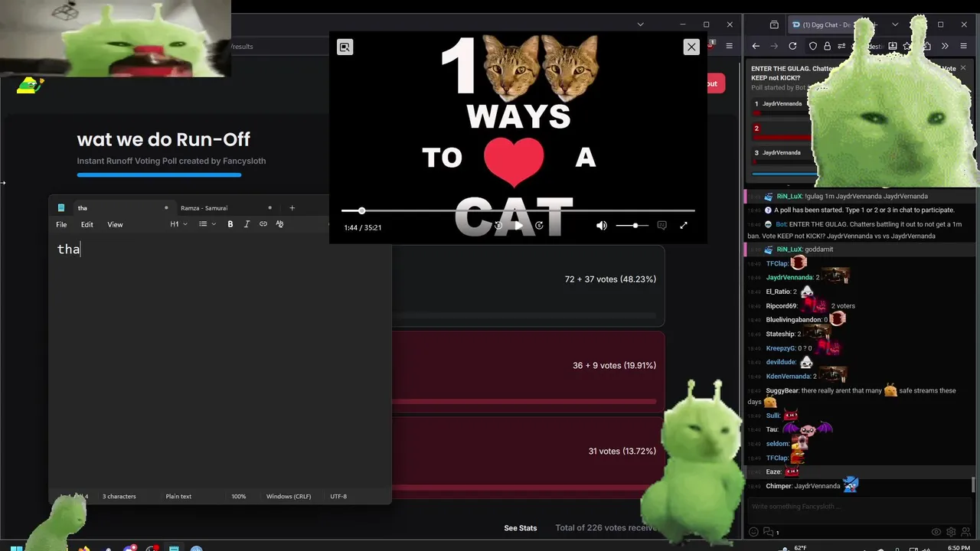
Task: Open chat whispers icon
Action: pos(769,532)
